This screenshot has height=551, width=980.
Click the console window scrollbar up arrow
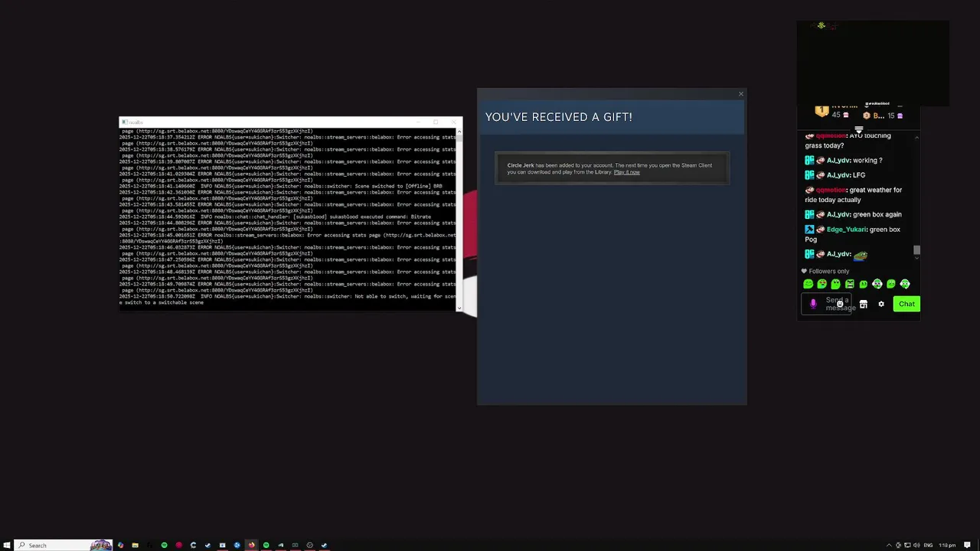[459, 132]
